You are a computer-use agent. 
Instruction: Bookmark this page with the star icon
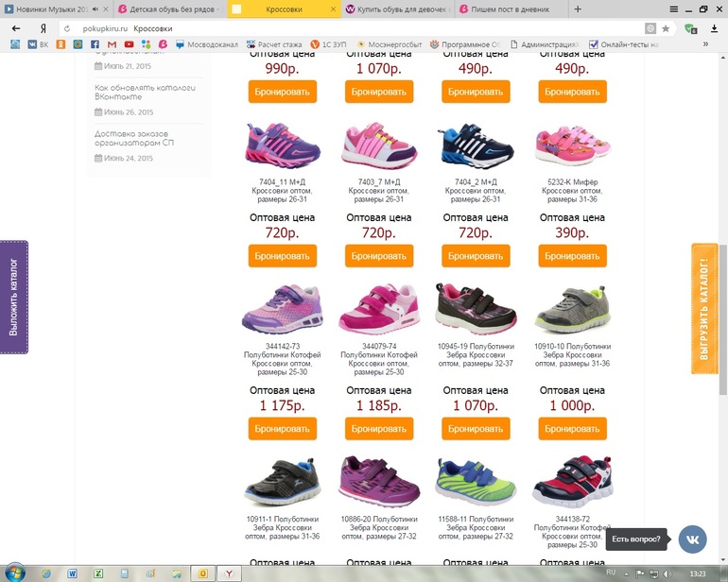coord(666,28)
